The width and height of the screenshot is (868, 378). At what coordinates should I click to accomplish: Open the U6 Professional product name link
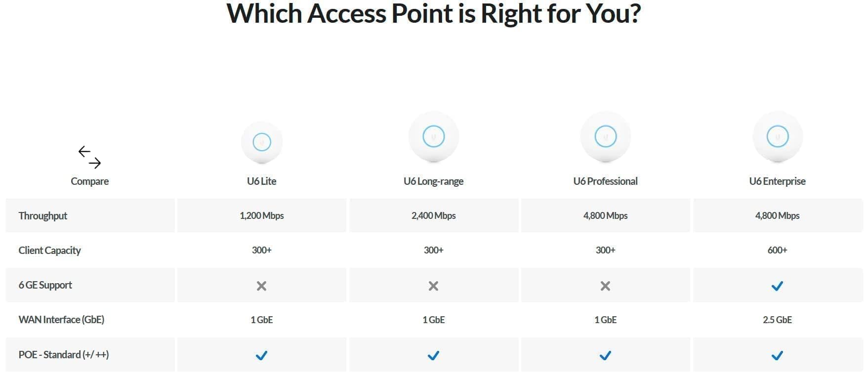pyautogui.click(x=605, y=181)
